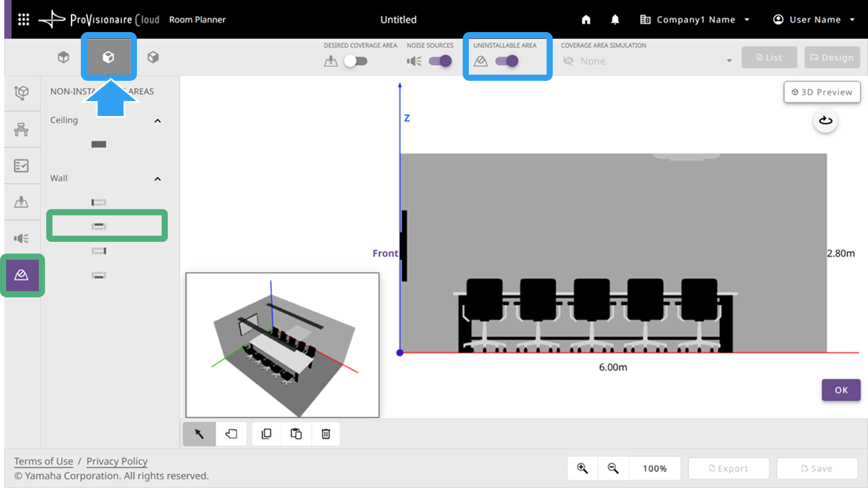Open the Privacy Policy link
This screenshot has width=868, height=488.
[x=117, y=461]
